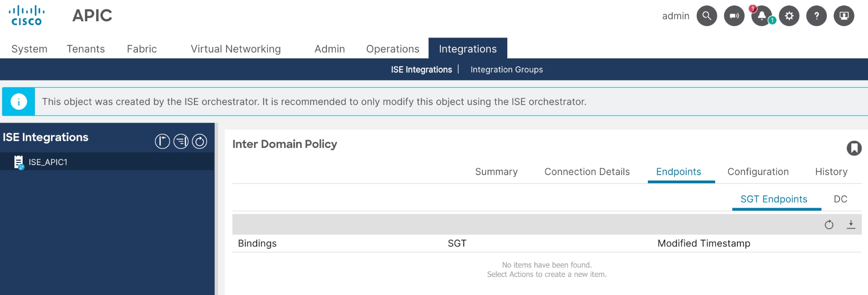The image size is (868, 295).
Task: Click the user profile monitor icon
Action: (x=844, y=16)
